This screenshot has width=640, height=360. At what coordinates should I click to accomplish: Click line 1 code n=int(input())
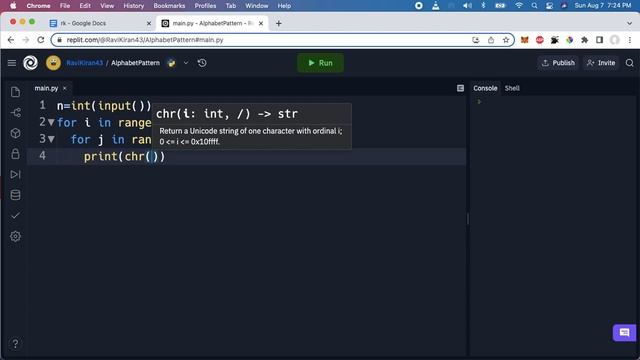(104, 106)
